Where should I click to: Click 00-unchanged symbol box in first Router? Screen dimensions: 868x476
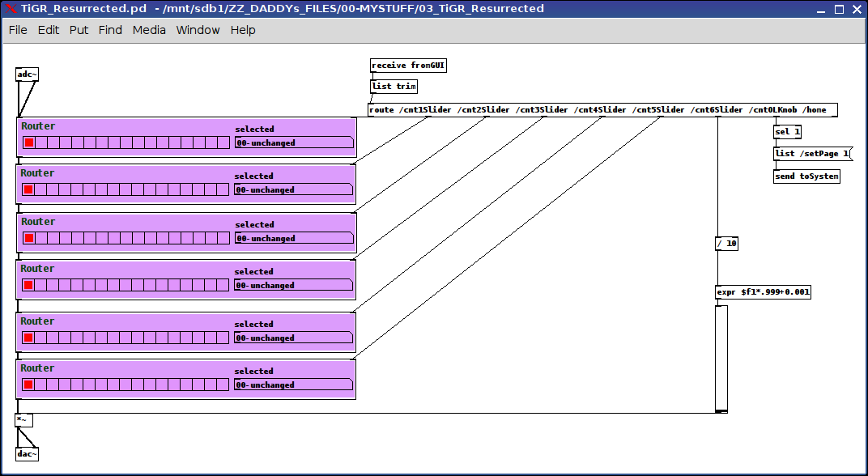pyautogui.click(x=294, y=142)
